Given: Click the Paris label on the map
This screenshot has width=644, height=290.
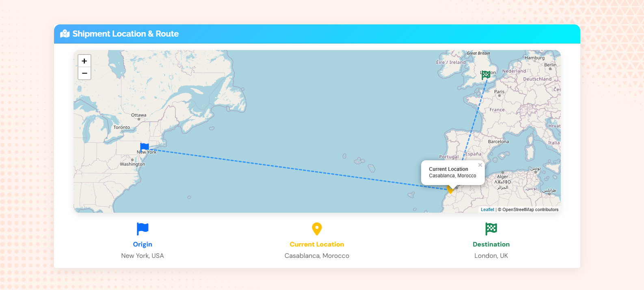Looking at the screenshot, I should pos(499,92).
